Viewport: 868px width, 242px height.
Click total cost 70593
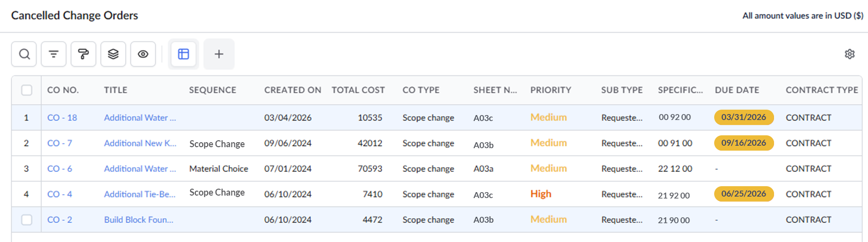(x=370, y=169)
